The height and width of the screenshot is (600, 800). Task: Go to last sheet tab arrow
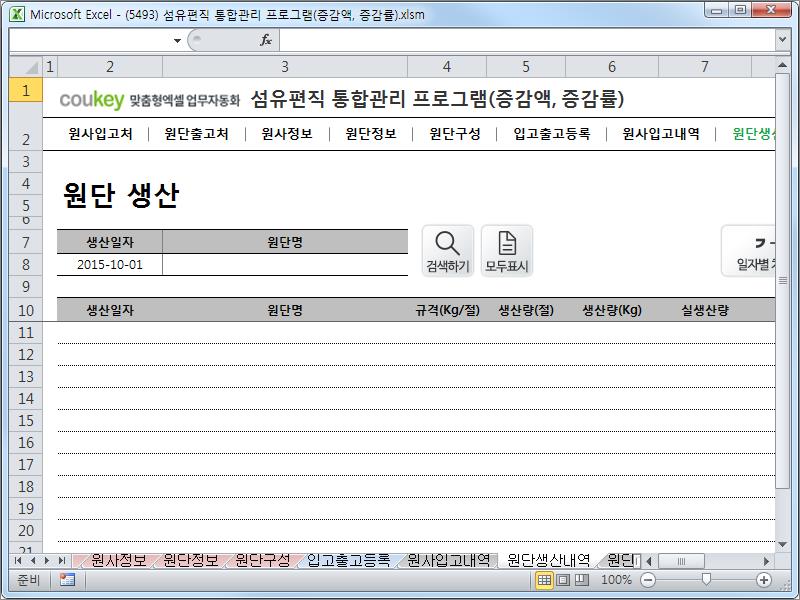[62, 561]
